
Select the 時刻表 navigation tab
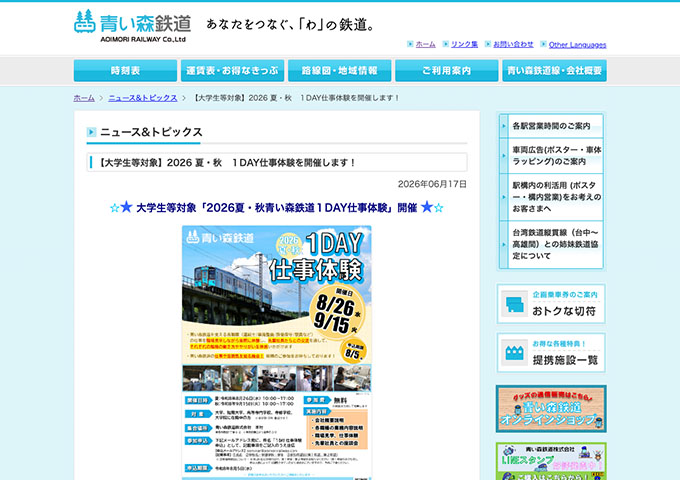125,71
